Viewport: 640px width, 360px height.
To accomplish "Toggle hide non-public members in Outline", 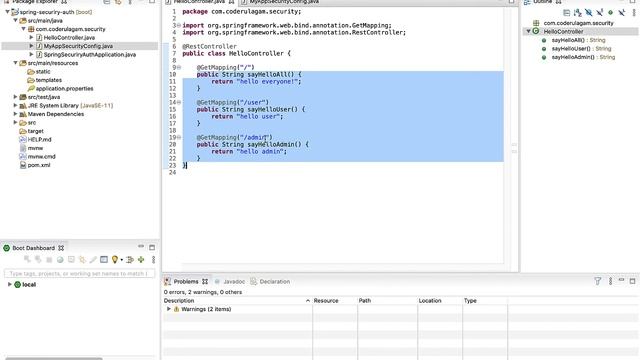I will tap(611, 13).
